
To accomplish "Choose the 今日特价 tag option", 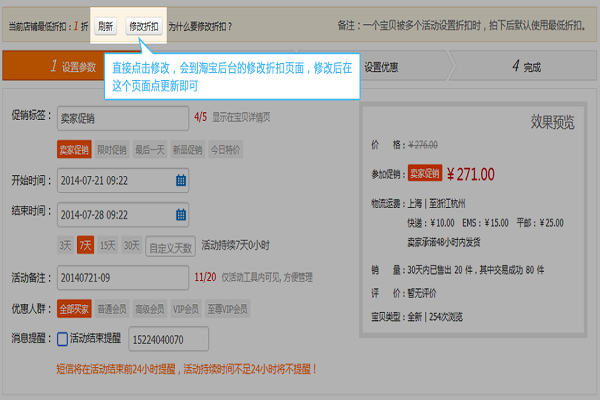I will click(225, 150).
